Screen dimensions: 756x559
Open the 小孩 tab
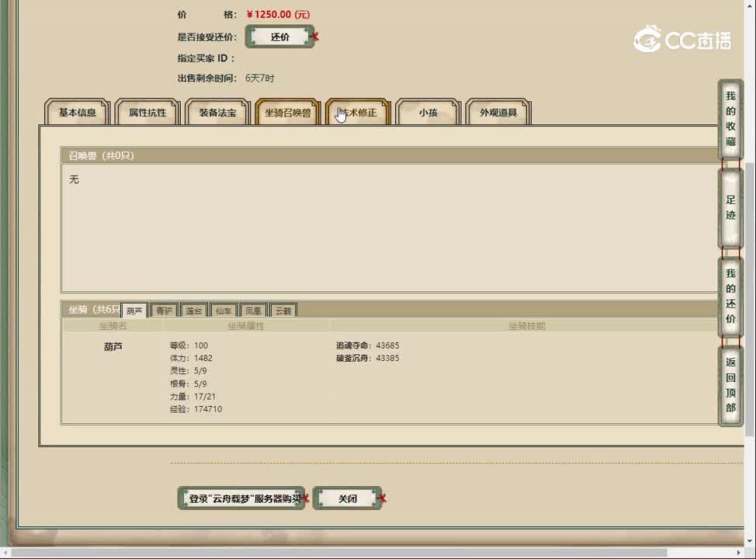(x=428, y=113)
